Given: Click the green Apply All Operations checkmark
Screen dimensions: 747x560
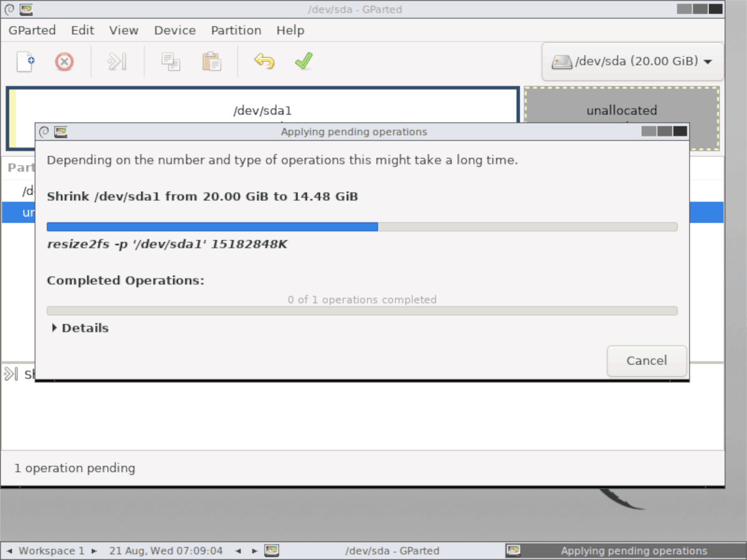Looking at the screenshot, I should pyautogui.click(x=303, y=62).
